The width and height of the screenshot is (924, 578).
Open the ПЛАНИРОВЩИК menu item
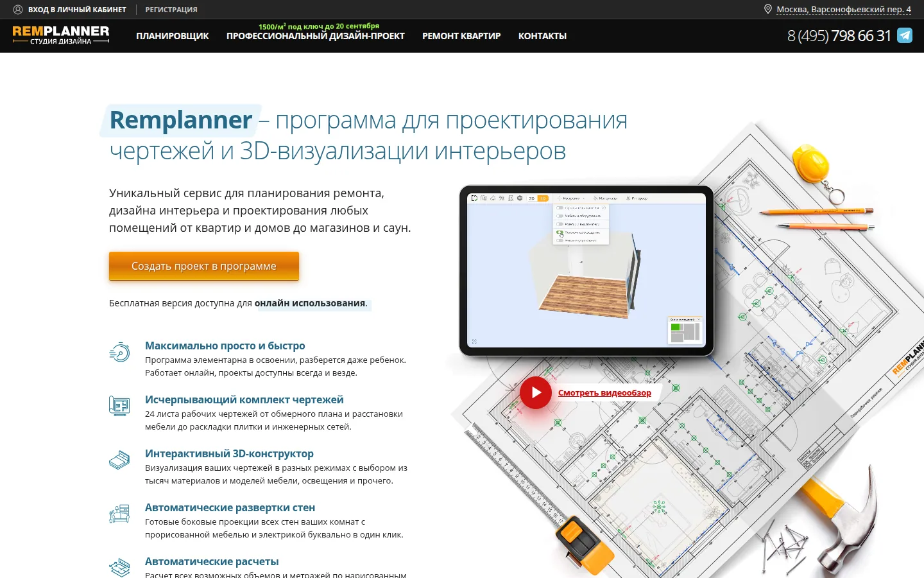(x=173, y=36)
